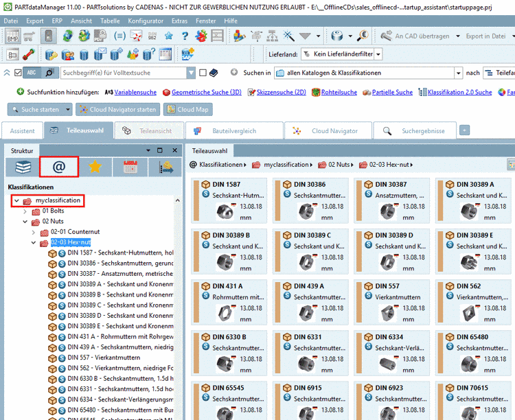
Task: Toggle the ABC full-text search mode
Action: pyautogui.click(x=32, y=73)
